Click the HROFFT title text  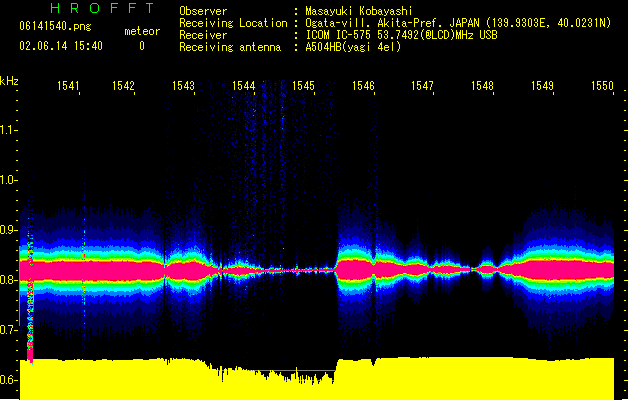(x=103, y=8)
